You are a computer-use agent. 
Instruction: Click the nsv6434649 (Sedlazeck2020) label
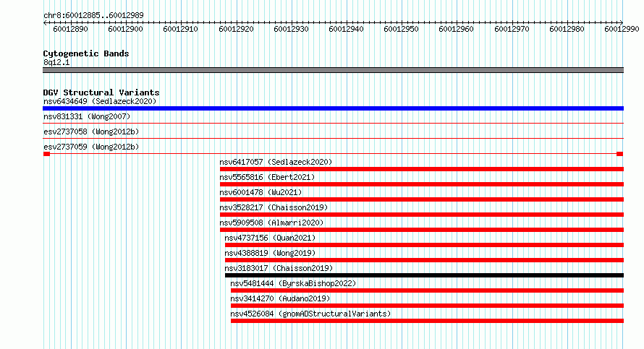click(x=100, y=101)
